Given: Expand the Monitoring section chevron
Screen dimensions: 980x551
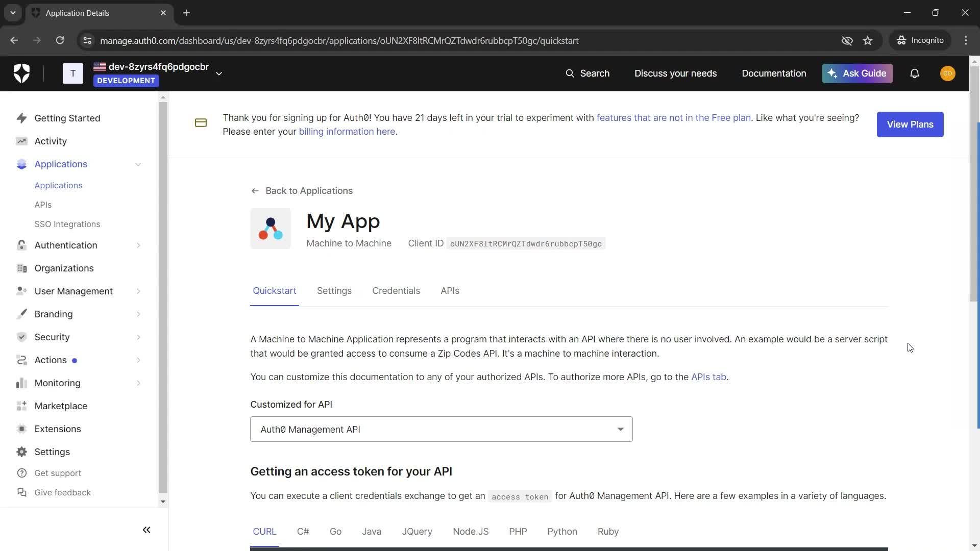Looking at the screenshot, I should [x=138, y=383].
